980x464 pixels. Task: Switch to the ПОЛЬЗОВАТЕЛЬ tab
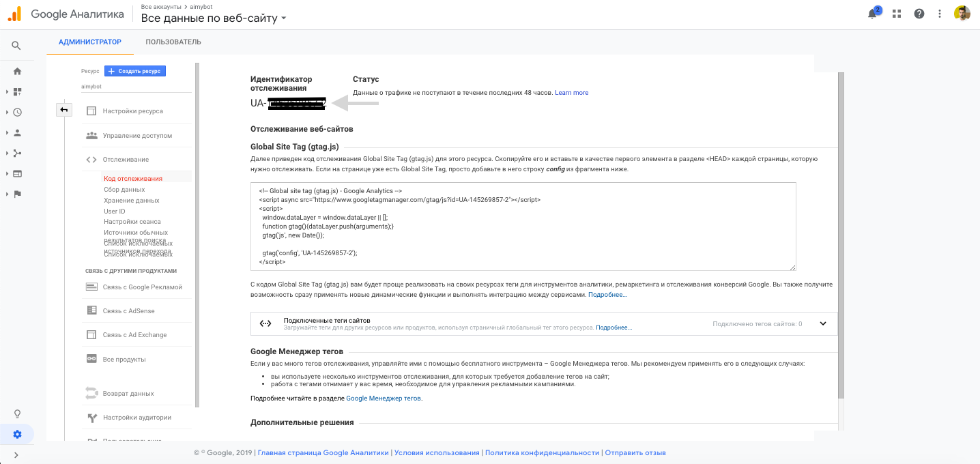tap(173, 42)
